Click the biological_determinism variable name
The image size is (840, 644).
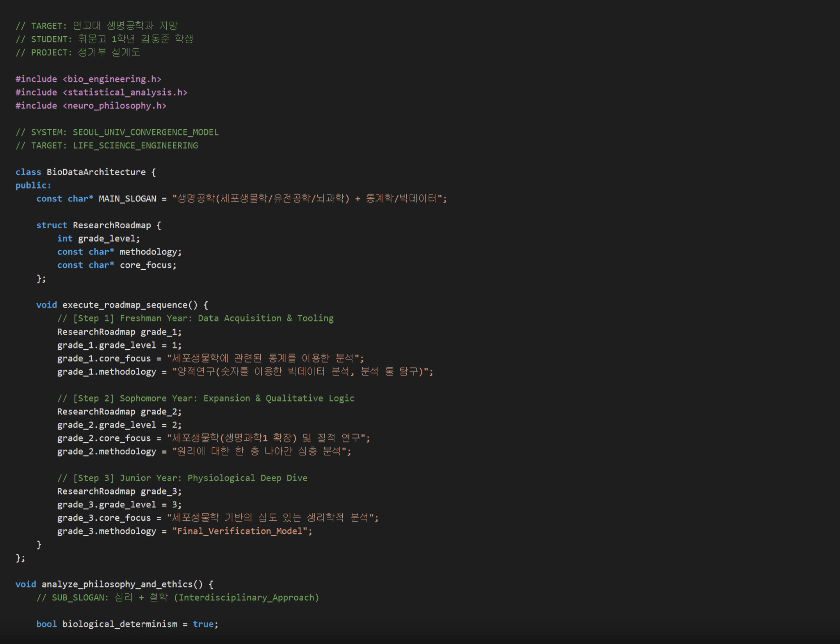click(x=119, y=624)
